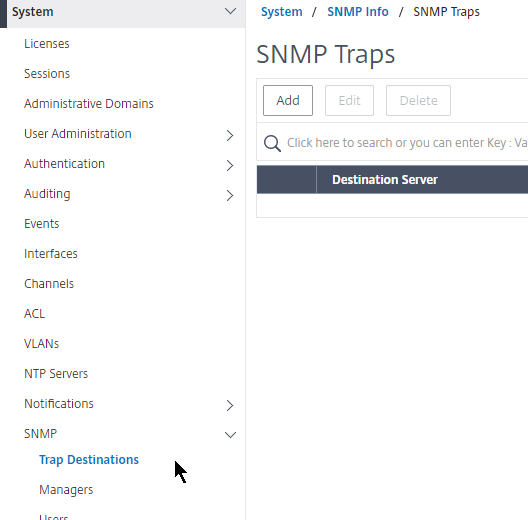Select Managers under SNMP
Viewport: 528px width, 520px height.
(66, 490)
